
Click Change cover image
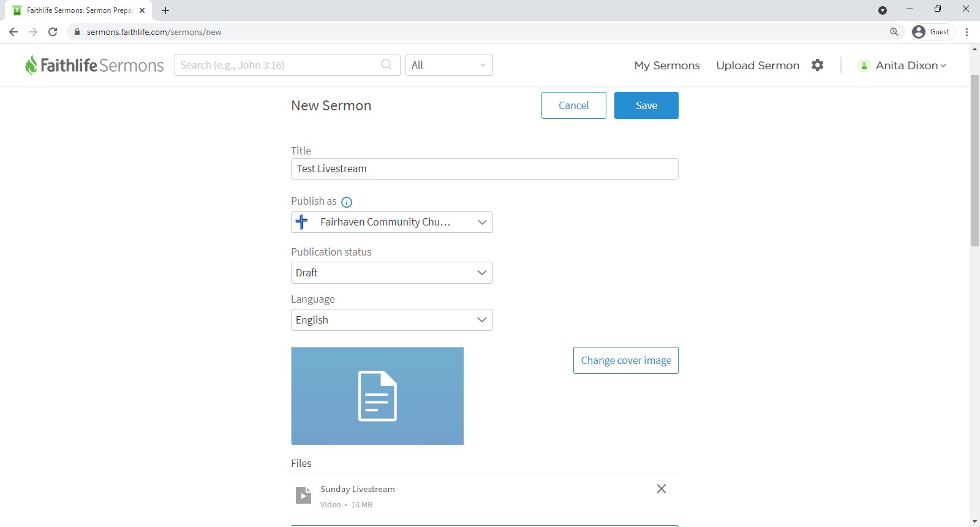point(626,360)
